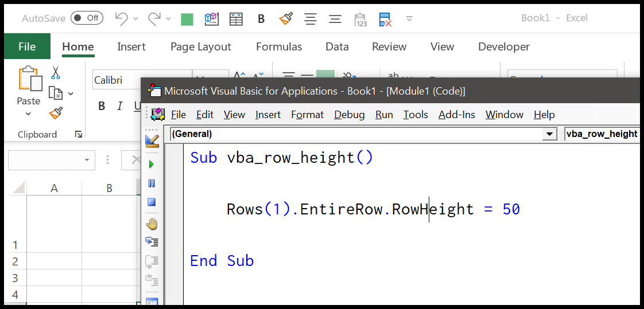
Task: Toggle Bold in the Home ribbon Font group
Action: tap(102, 106)
